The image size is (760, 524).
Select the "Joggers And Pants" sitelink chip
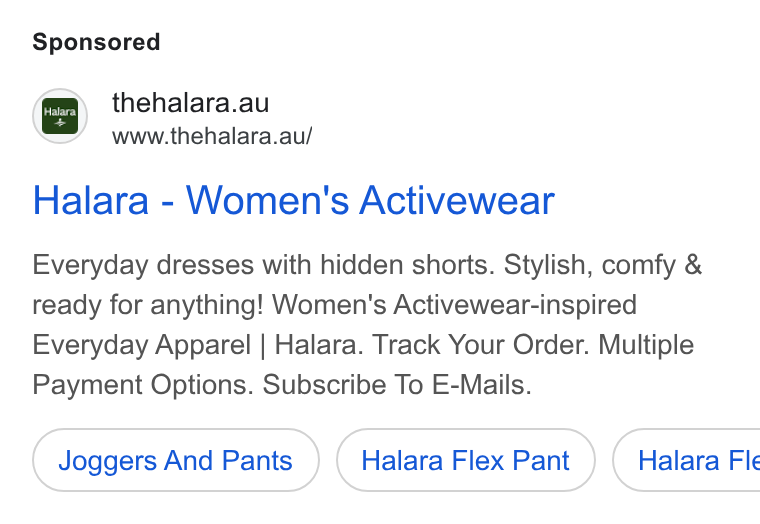(175, 460)
